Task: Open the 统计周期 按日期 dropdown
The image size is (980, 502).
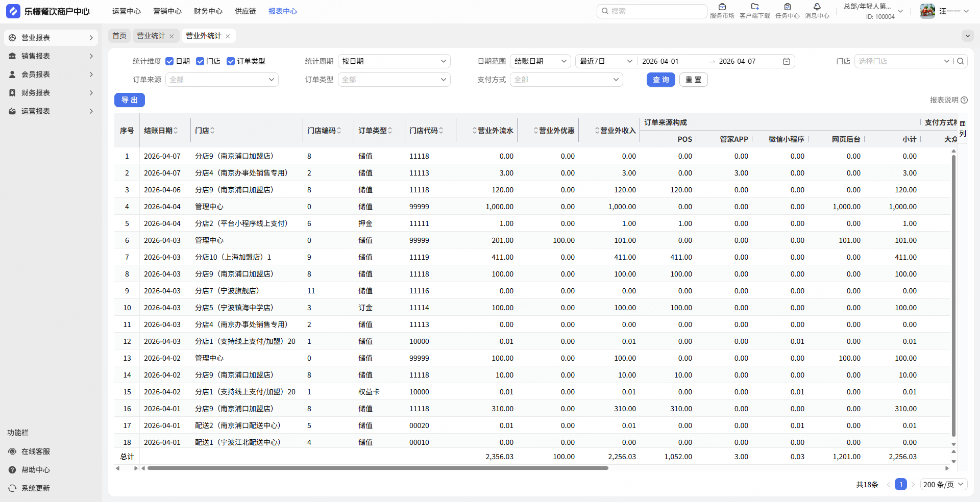Action: (394, 61)
